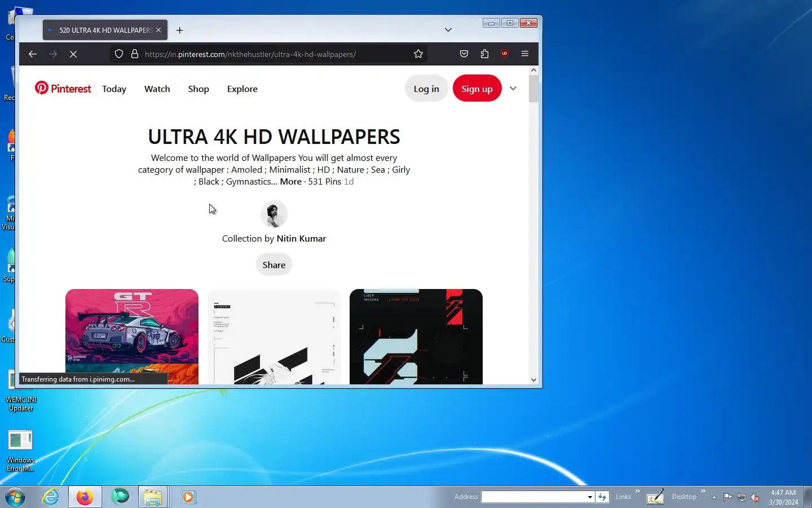The width and height of the screenshot is (812, 508).
Task: Close the 520 ULTRA 4K HD WALLPAPERS tab
Action: [x=158, y=30]
